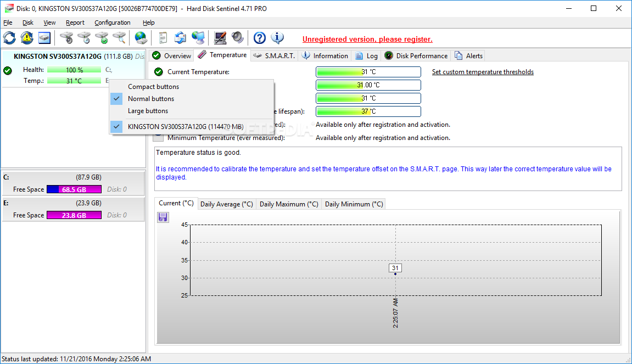Click the Minimum Temperature (ever measured) label
The height and width of the screenshot is (364, 632).
click(x=226, y=138)
